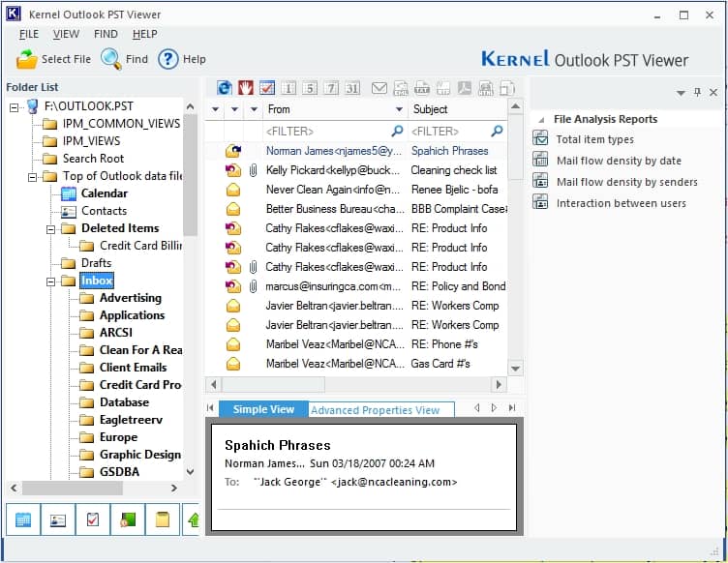The width and height of the screenshot is (728, 563).
Task: Click the email list horizontal scroll right arrow
Action: coord(499,384)
